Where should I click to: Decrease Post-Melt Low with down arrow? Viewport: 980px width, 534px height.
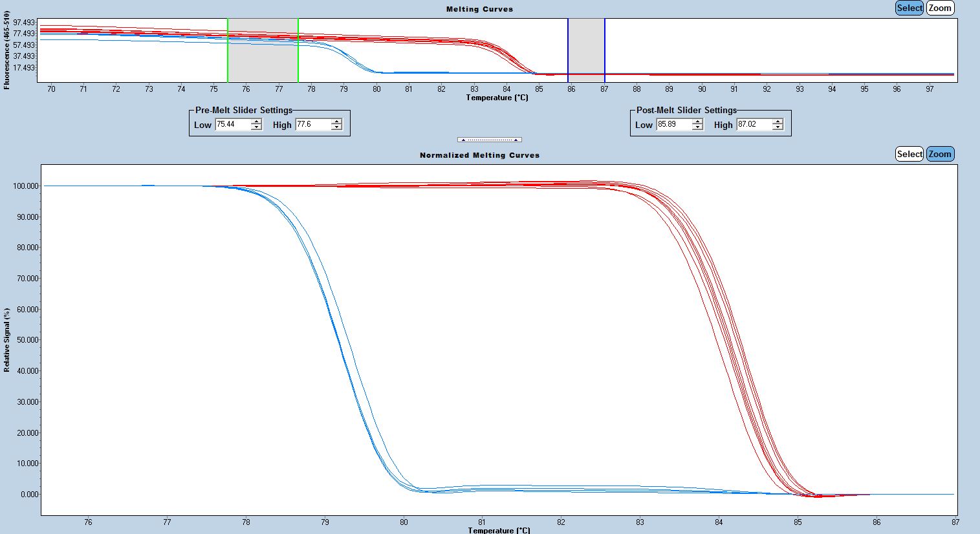point(697,127)
